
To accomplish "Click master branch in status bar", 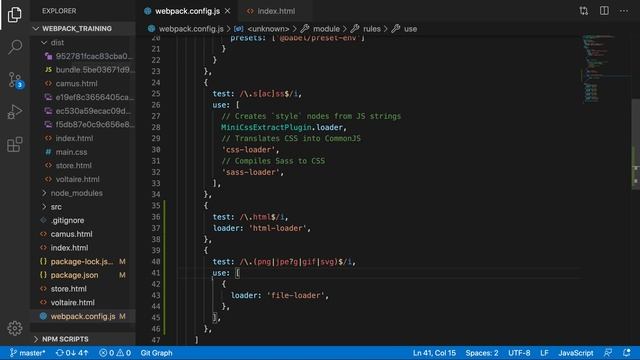I will pos(28,353).
